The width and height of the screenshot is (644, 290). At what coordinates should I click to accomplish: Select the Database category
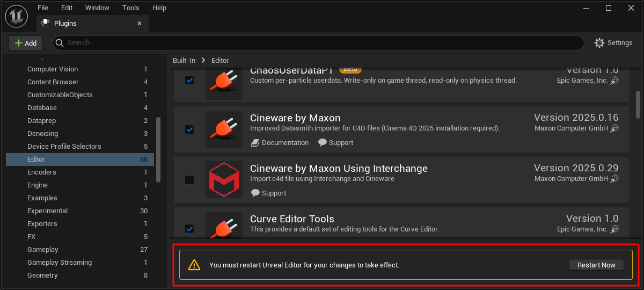tap(80, 108)
